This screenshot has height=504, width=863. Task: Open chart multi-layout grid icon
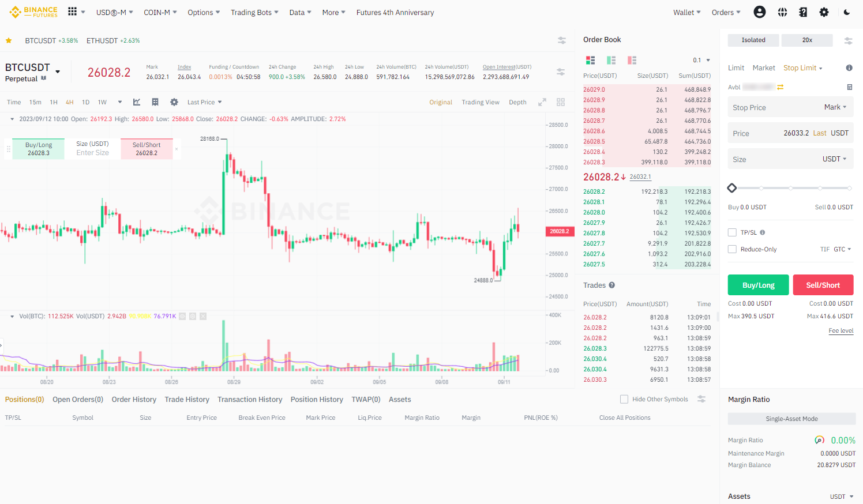561,102
